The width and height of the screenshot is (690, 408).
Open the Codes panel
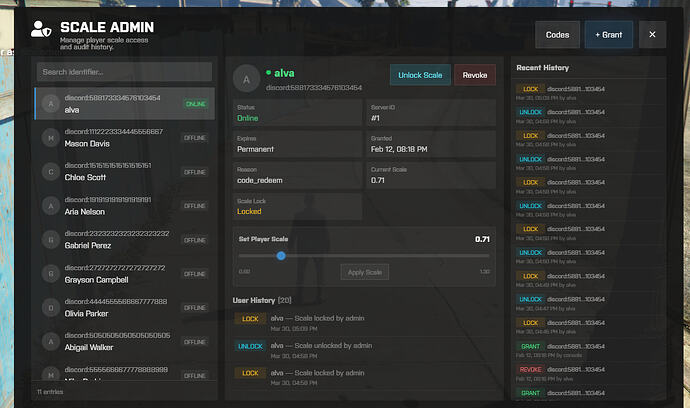557,35
